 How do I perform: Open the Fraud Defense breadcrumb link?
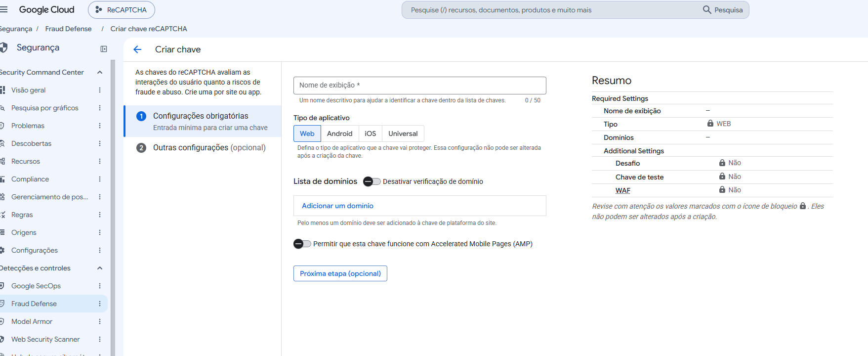(68, 29)
